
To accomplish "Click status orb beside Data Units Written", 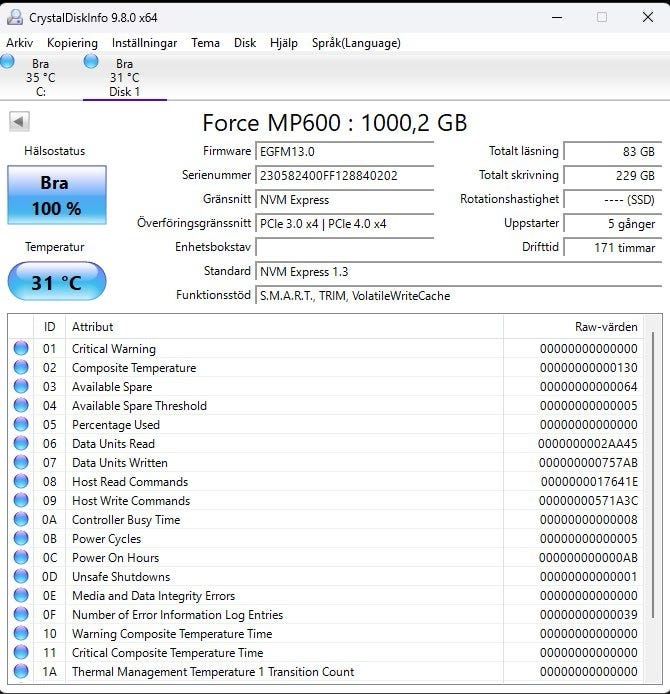I will click(x=21, y=463).
